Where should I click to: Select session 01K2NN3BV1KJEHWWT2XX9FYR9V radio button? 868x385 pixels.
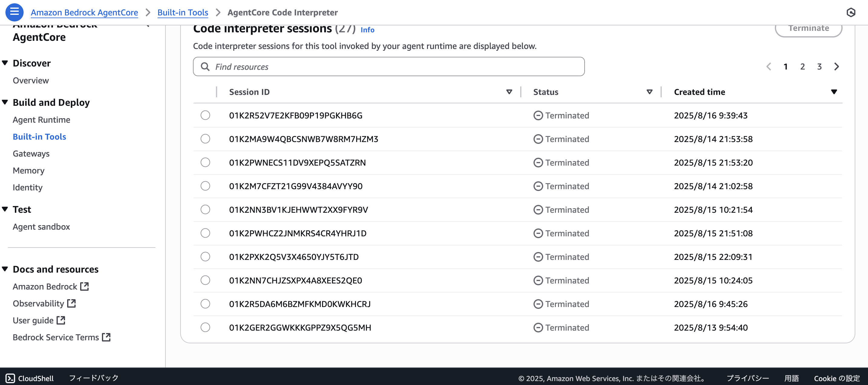click(x=205, y=209)
